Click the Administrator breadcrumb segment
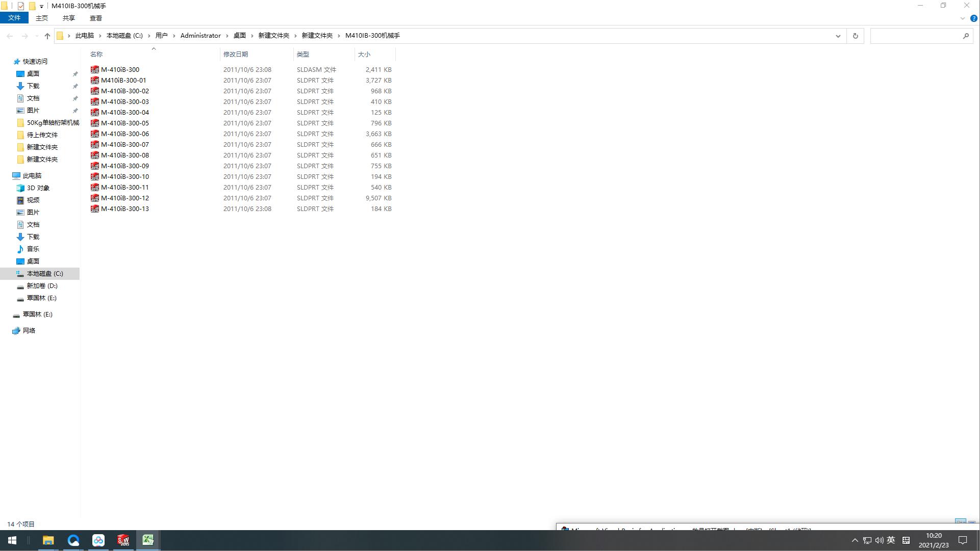This screenshot has width=980, height=551. tap(200, 36)
